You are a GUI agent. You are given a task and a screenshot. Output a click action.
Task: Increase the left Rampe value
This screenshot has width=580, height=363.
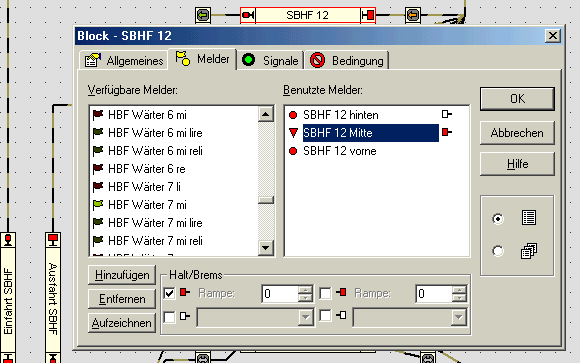pos(305,290)
